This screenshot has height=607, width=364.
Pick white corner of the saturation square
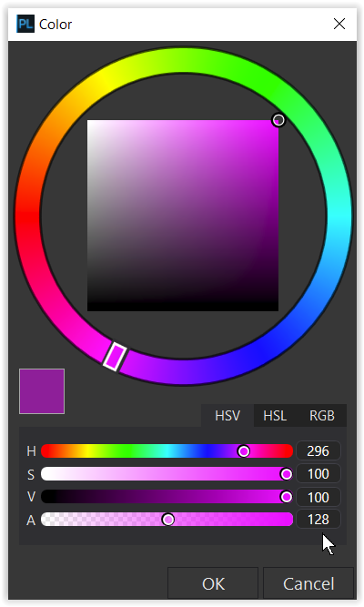click(89, 122)
